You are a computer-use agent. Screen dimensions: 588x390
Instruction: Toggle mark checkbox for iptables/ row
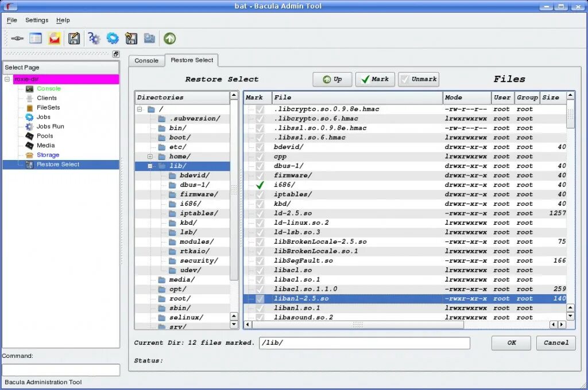click(x=260, y=194)
